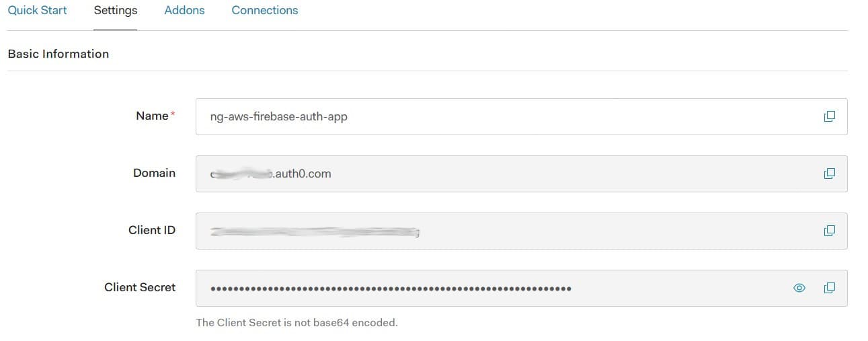Copy the Client Secret to clipboard
Screen dimensions: 868x341
(830, 288)
